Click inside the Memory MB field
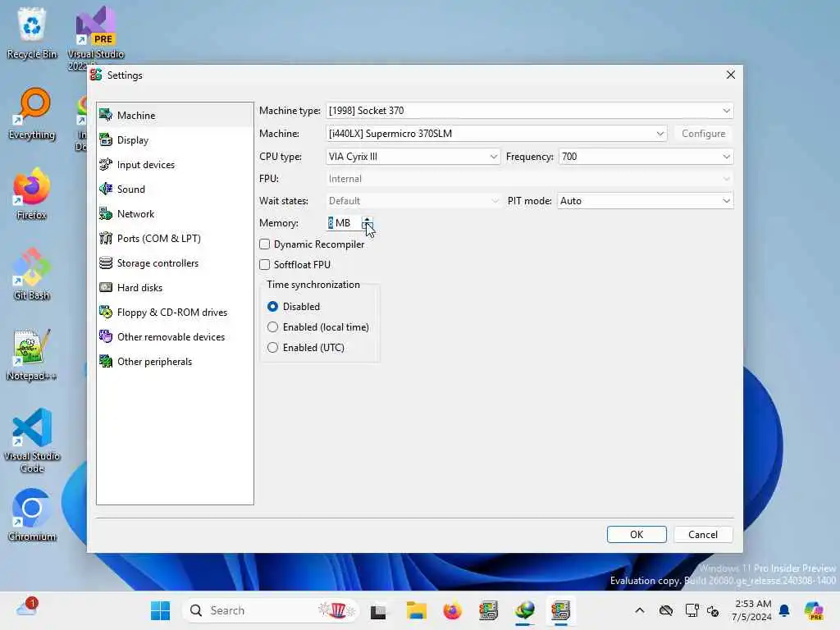This screenshot has height=630, width=840. pyautogui.click(x=343, y=223)
